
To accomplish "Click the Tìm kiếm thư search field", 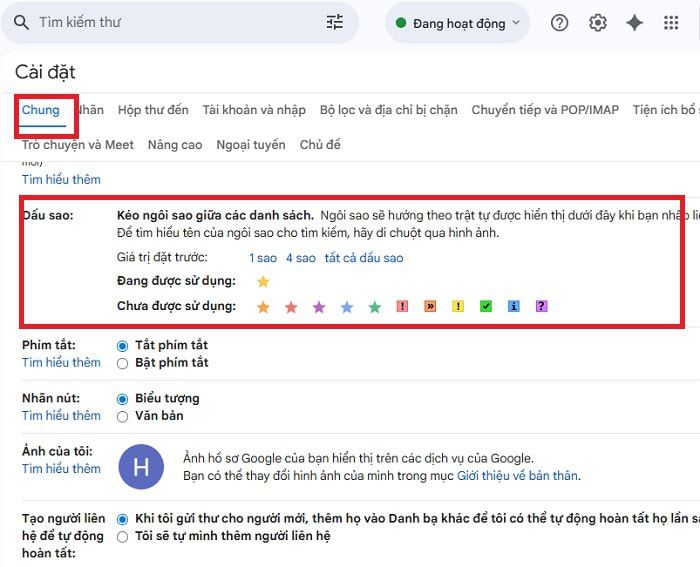I will 180,22.
